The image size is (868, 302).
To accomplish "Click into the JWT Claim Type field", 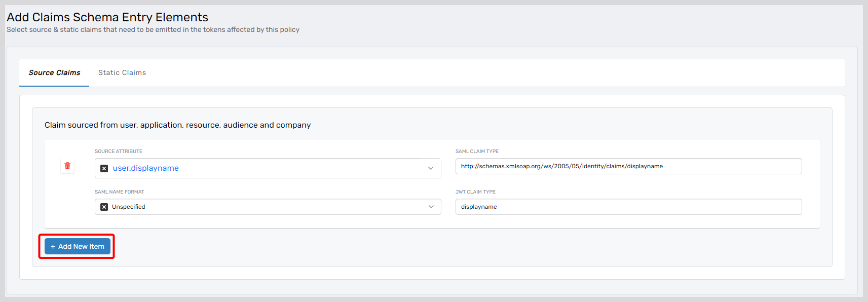I will tap(628, 207).
